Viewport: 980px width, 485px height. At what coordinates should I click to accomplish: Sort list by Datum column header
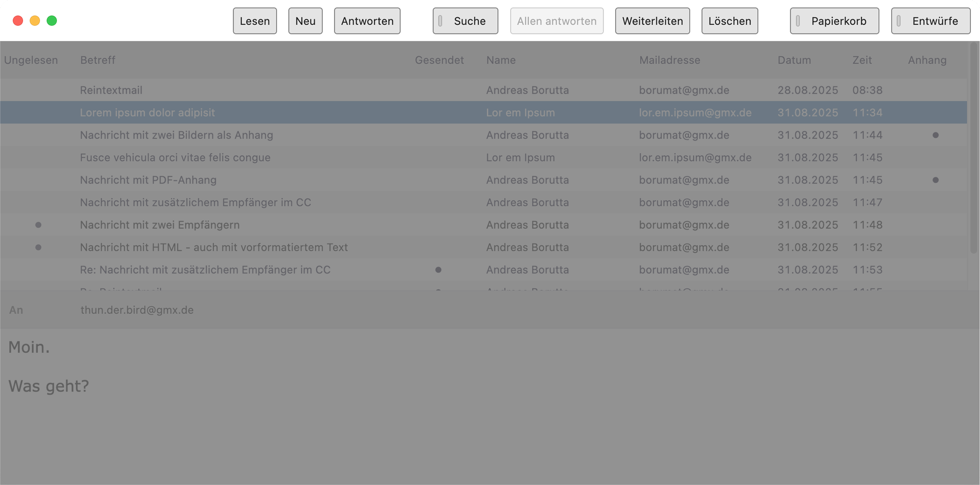[794, 60]
